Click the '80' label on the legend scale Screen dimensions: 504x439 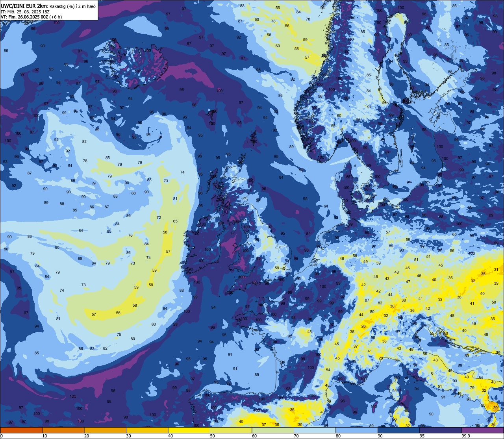[338, 436]
